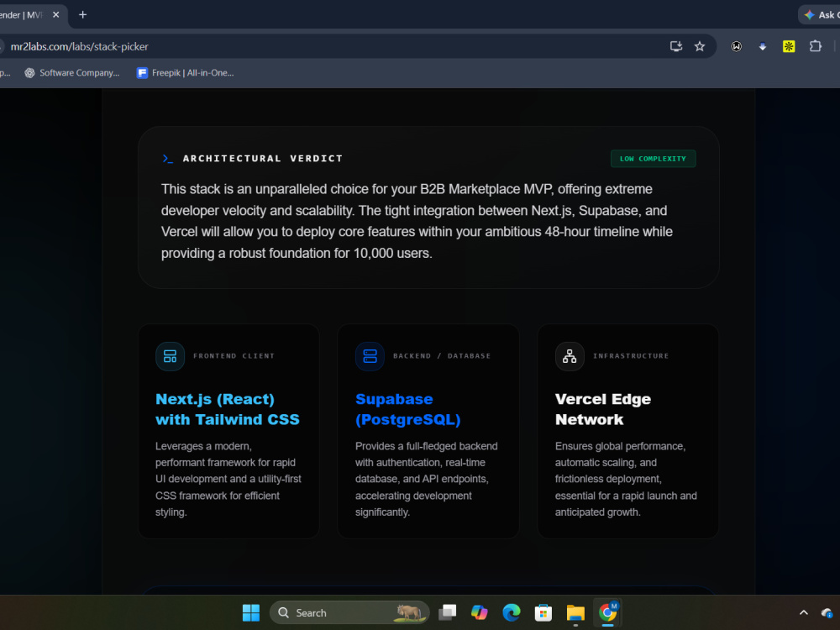The height and width of the screenshot is (630, 840).
Task: Open the Windows Start menu
Action: (250, 612)
